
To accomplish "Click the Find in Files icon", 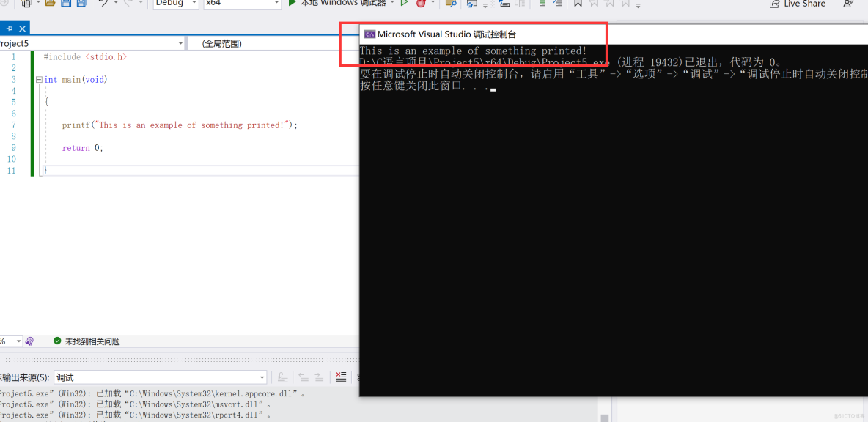I will point(451,4).
